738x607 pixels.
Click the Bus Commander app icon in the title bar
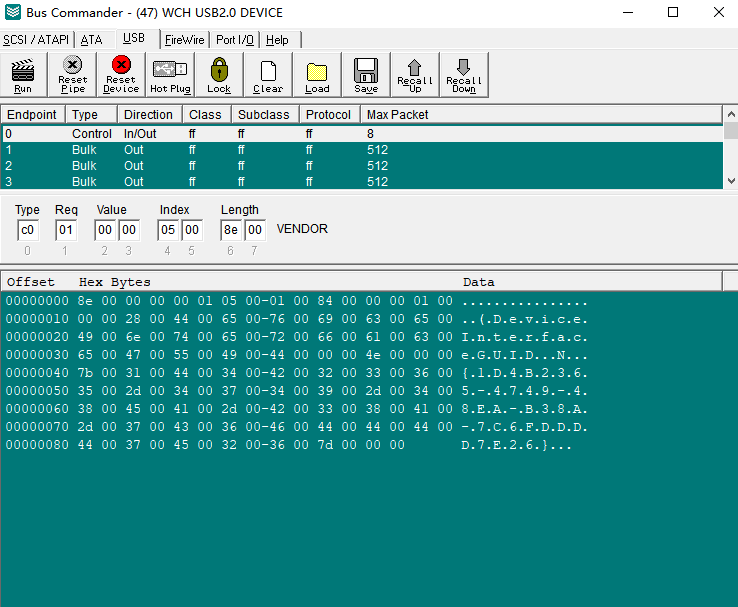click(13, 12)
